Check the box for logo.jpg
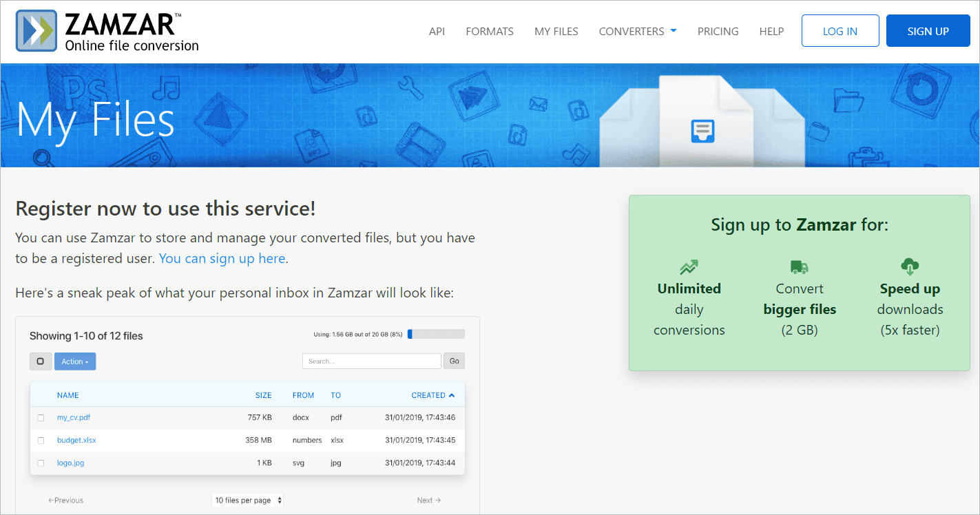 pos(41,463)
